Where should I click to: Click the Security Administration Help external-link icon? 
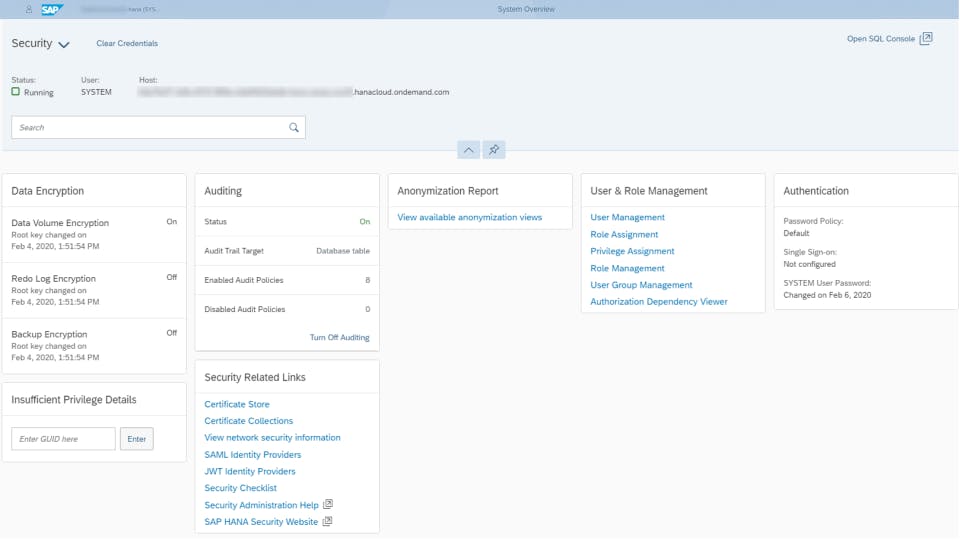pos(328,504)
